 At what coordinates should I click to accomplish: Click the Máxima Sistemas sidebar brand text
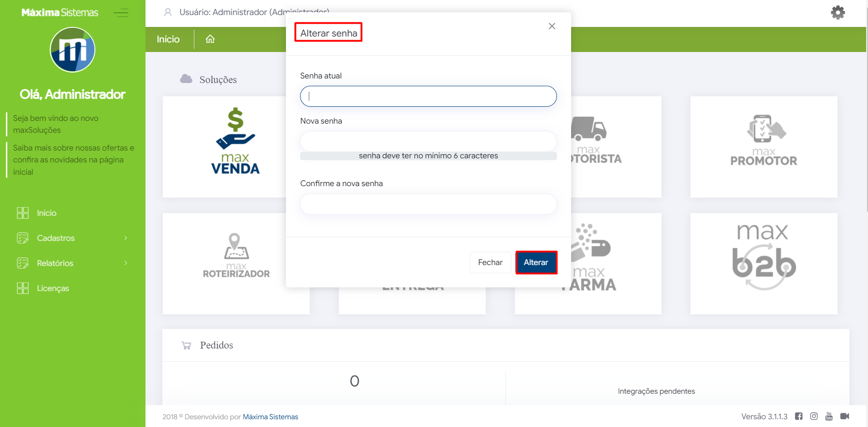point(60,12)
